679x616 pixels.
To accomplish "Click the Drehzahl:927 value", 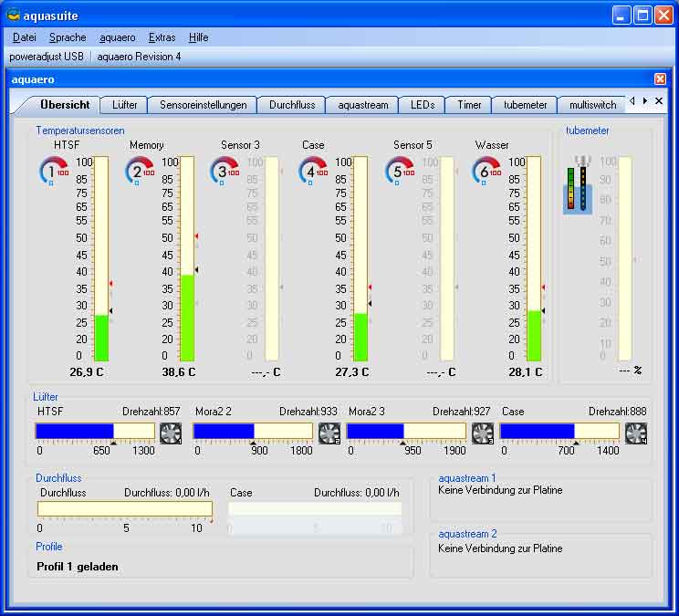I will [462, 412].
